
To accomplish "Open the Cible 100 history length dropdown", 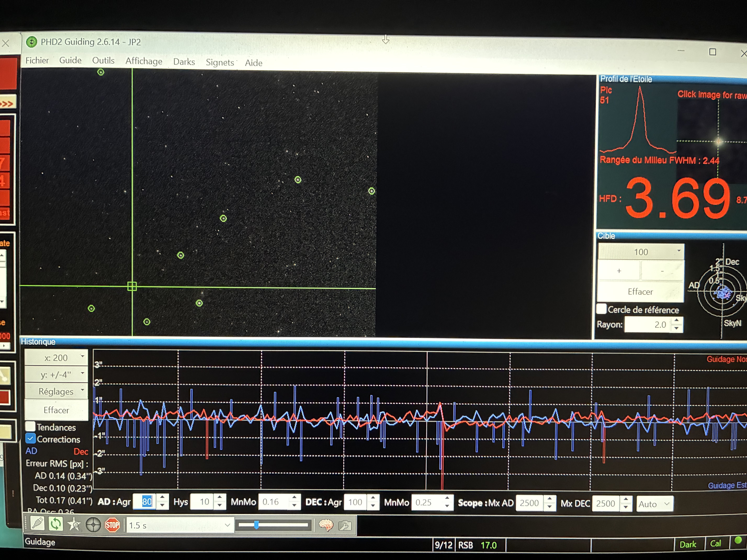I will pyautogui.click(x=641, y=252).
